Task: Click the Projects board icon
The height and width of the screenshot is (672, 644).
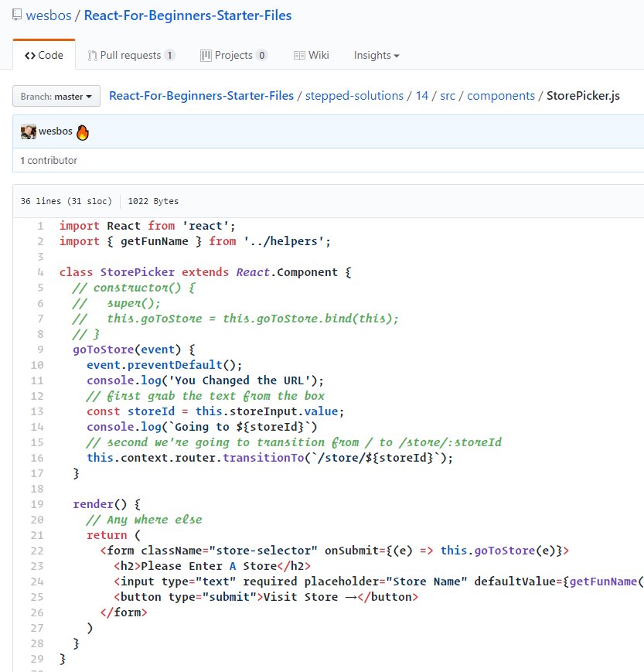Action: (x=206, y=56)
